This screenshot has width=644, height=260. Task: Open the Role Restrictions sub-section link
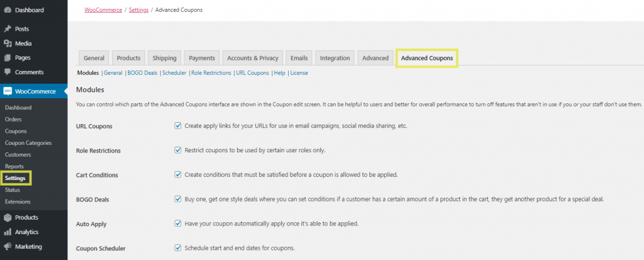[x=211, y=73]
